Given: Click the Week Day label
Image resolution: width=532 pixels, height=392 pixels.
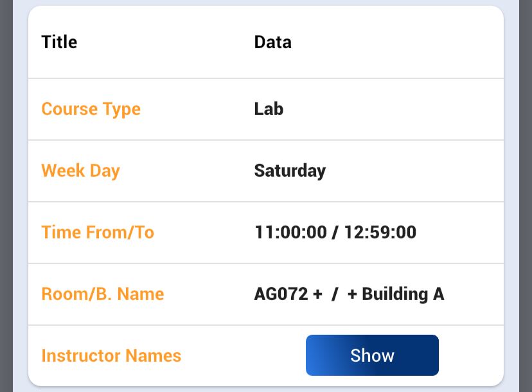Looking at the screenshot, I should point(80,170).
